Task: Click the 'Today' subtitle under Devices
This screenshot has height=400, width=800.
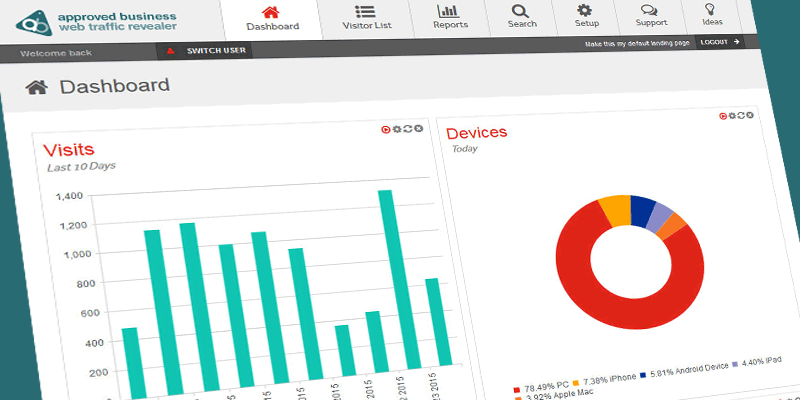Action: [465, 149]
